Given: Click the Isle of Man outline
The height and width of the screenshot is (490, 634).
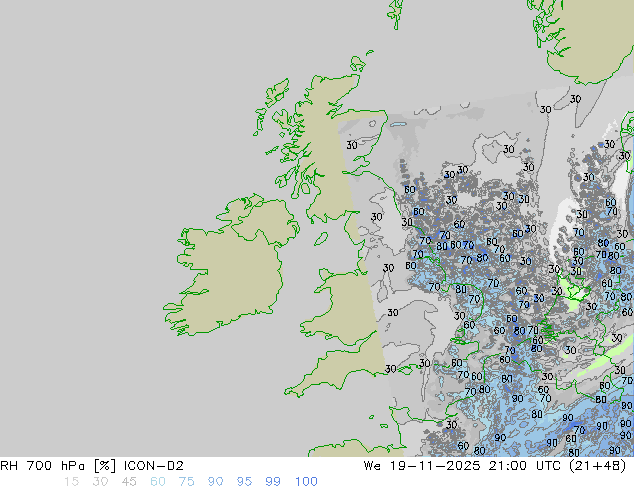Looking at the screenshot, I should click(321, 239).
